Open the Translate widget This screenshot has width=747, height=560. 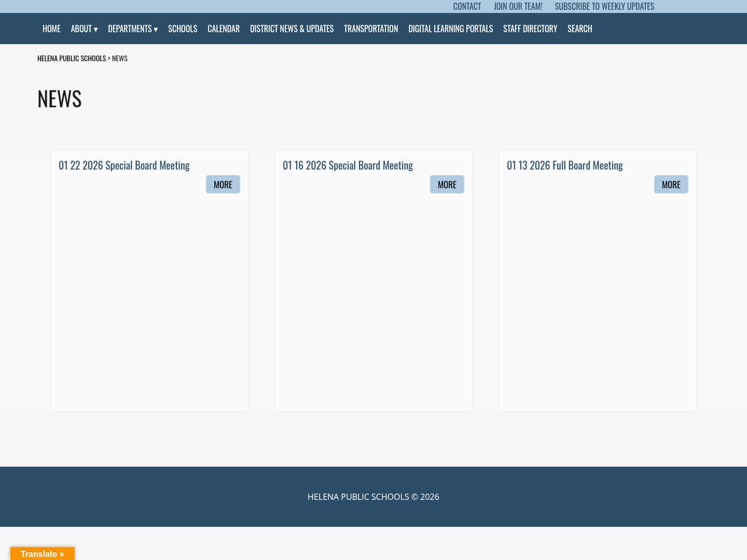(x=43, y=554)
